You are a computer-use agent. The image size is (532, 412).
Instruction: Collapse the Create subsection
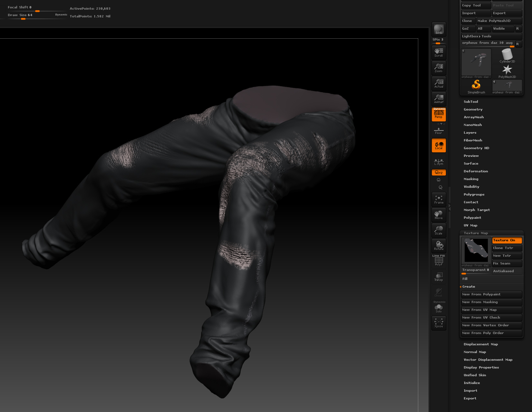pos(469,287)
